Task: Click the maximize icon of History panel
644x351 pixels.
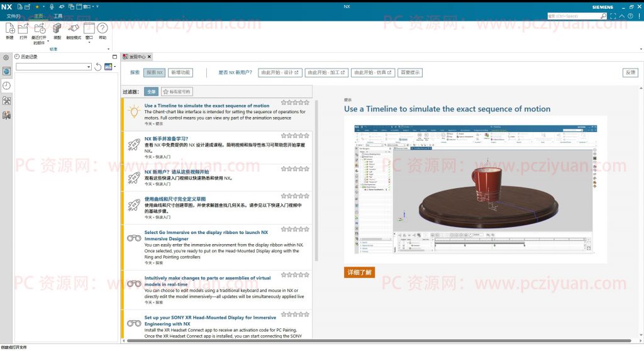Action: point(114,57)
